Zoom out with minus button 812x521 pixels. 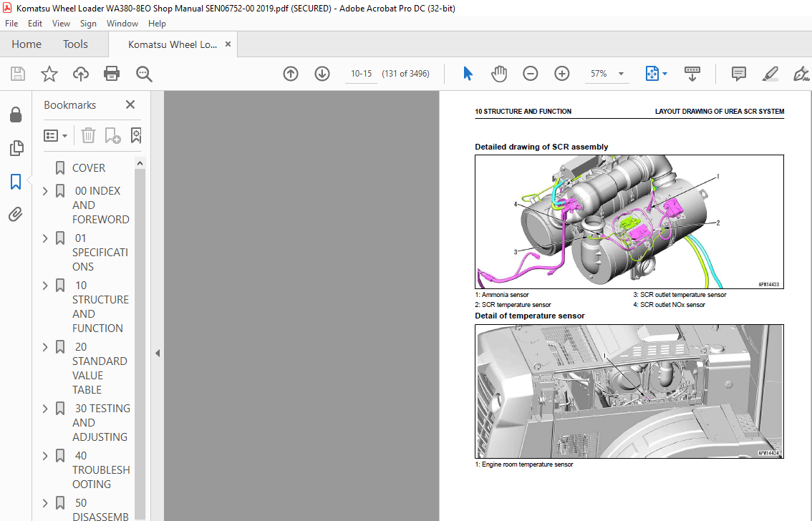tap(531, 74)
